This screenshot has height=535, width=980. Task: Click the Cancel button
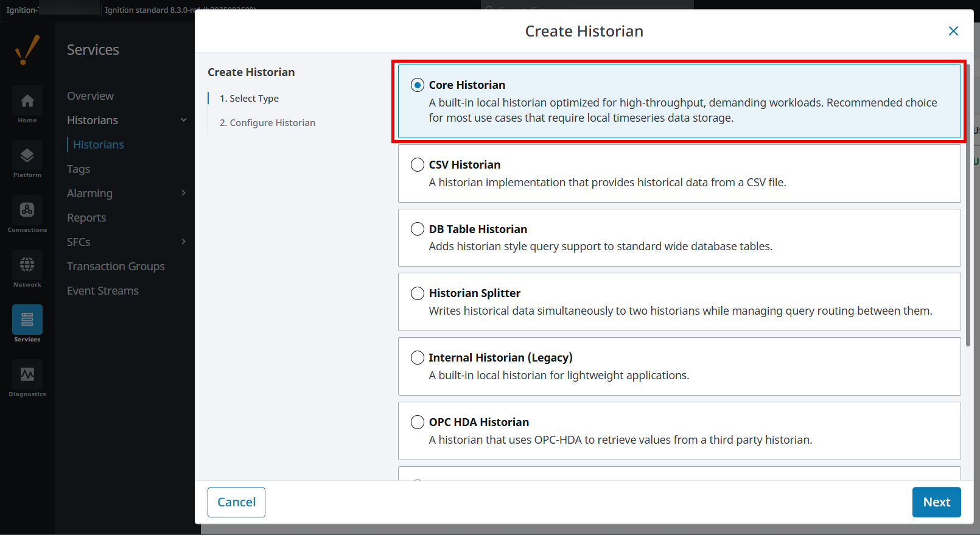click(236, 502)
